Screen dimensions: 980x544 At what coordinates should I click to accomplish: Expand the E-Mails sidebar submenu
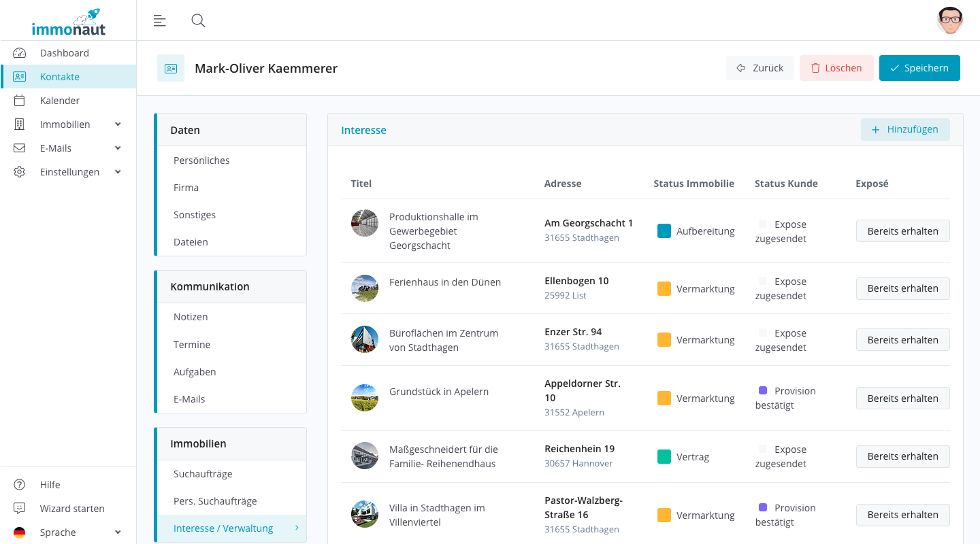118,148
